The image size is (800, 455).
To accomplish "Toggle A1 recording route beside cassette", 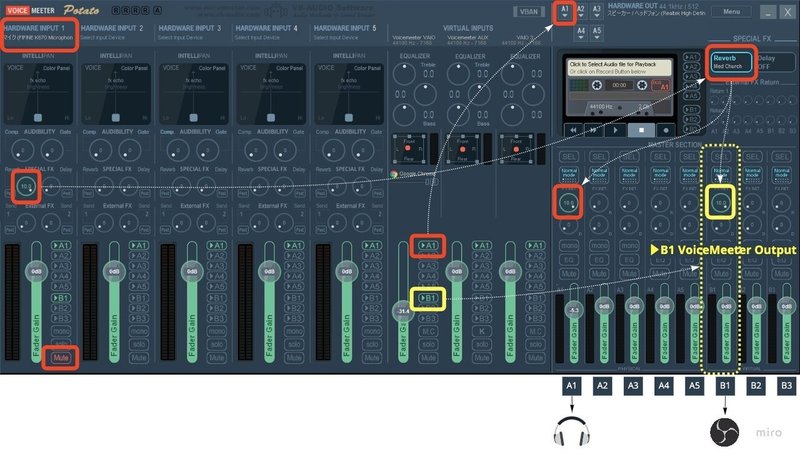I will [x=691, y=57].
